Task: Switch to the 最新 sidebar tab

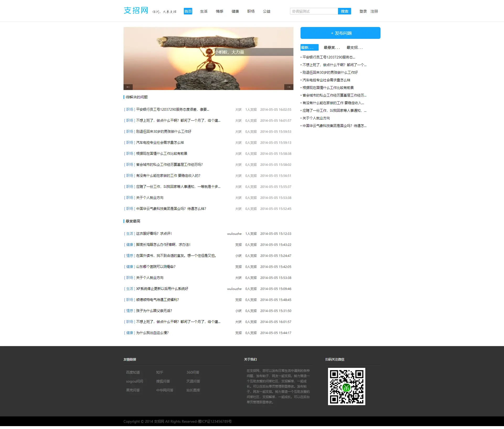Action: coord(309,47)
